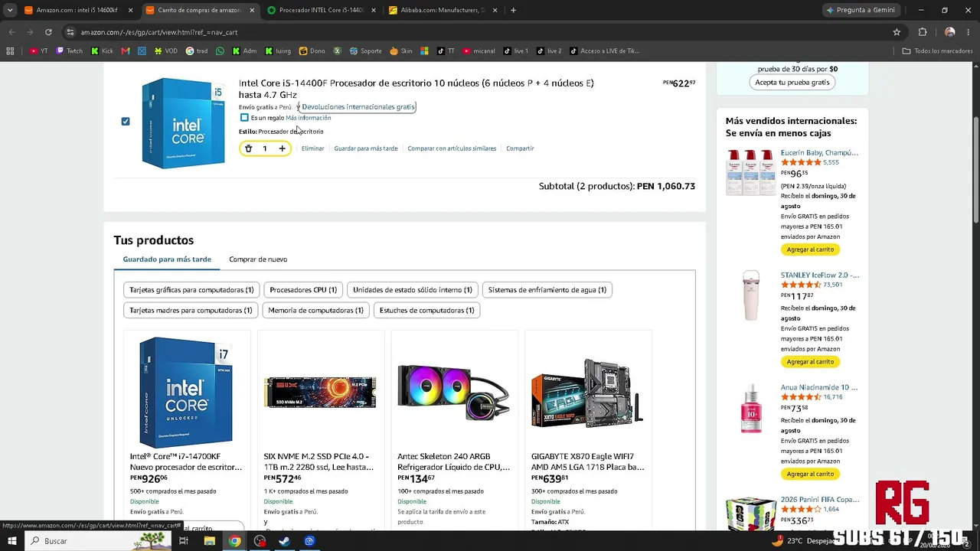Open the Intel Core i7-14700KF saved item image
The width and height of the screenshot is (980, 551).
click(x=186, y=392)
